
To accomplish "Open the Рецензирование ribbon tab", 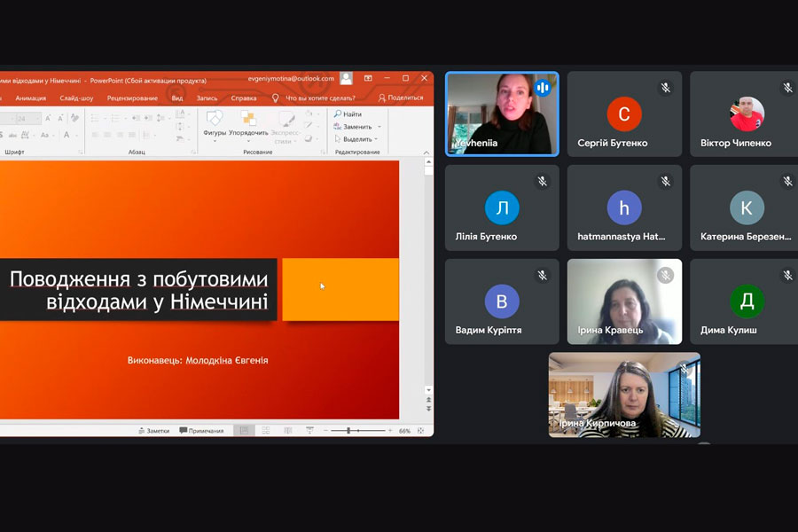I will 132,98.
